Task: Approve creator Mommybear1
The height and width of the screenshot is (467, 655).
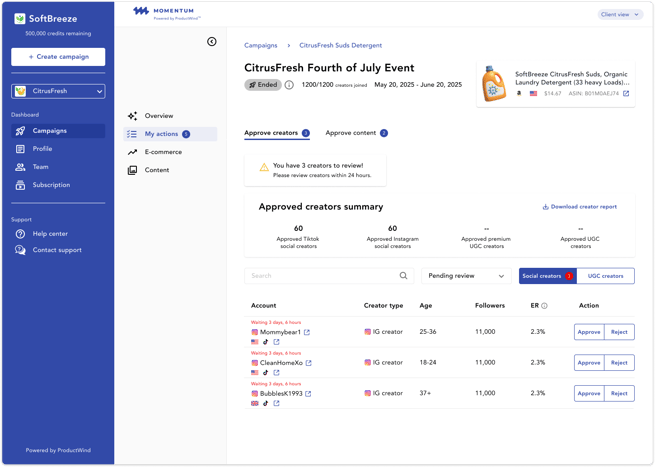Action: tap(589, 332)
